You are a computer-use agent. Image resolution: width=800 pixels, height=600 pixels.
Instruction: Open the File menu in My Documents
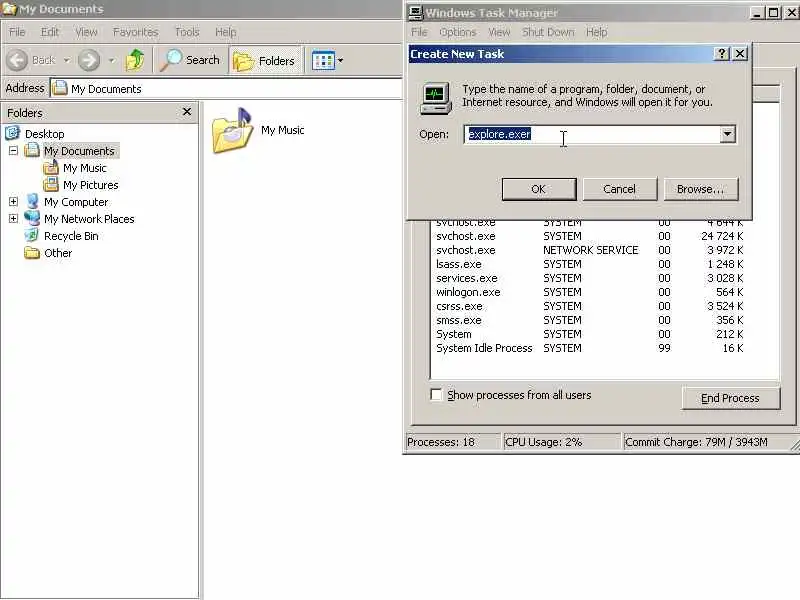(17, 32)
